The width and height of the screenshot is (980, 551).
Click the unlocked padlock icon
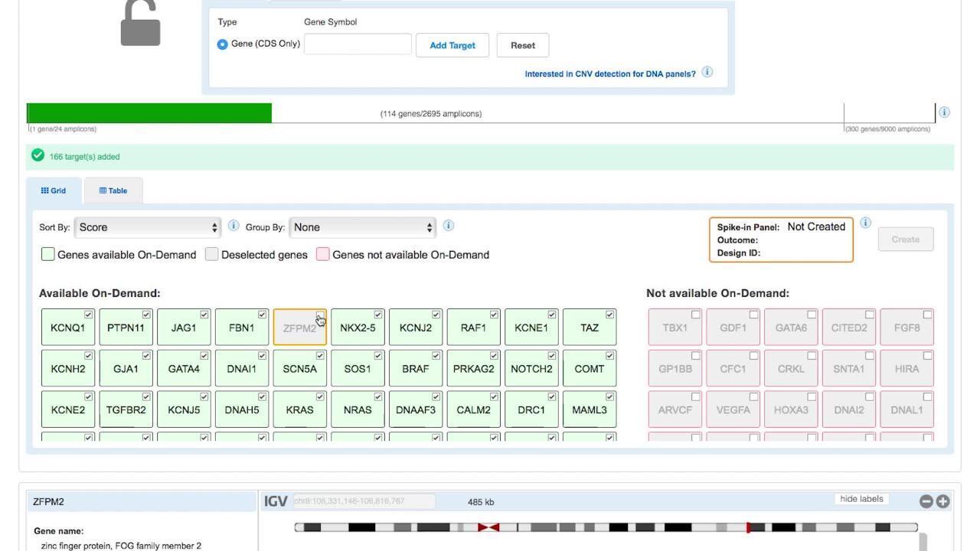[140, 23]
